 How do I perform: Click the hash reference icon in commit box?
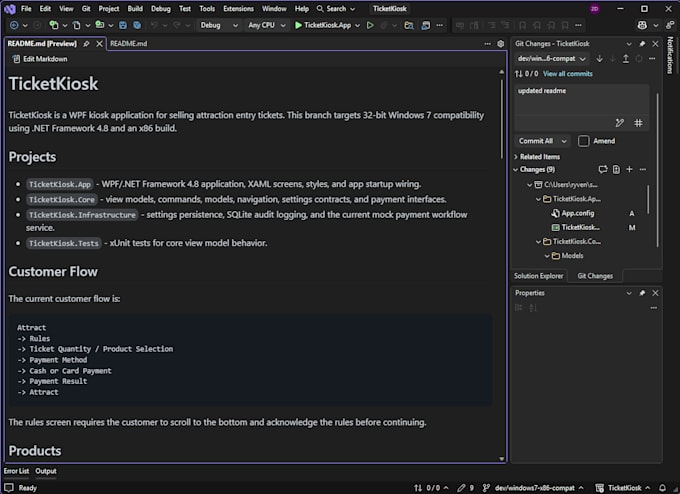[638, 123]
